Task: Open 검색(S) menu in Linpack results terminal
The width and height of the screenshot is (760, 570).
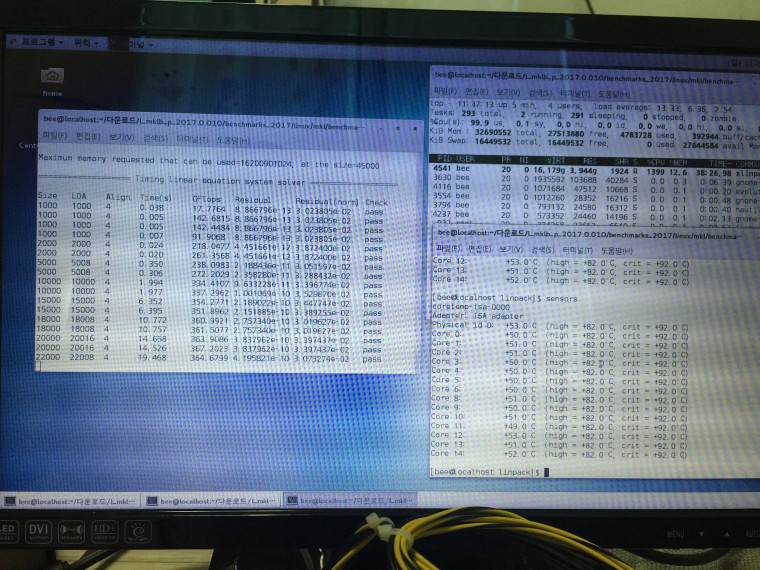Action: click(x=156, y=139)
